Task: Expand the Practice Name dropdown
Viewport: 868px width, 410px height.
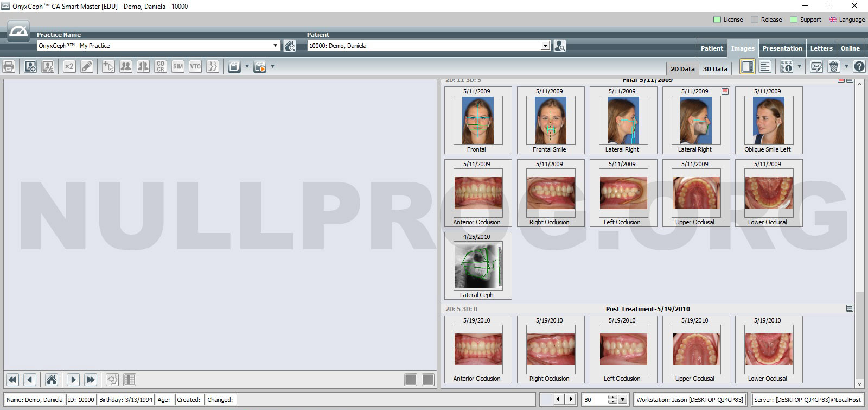Action: 275,46
